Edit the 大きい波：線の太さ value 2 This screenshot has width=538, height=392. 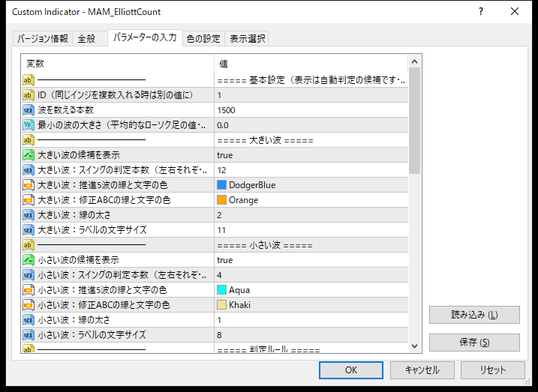point(311,215)
